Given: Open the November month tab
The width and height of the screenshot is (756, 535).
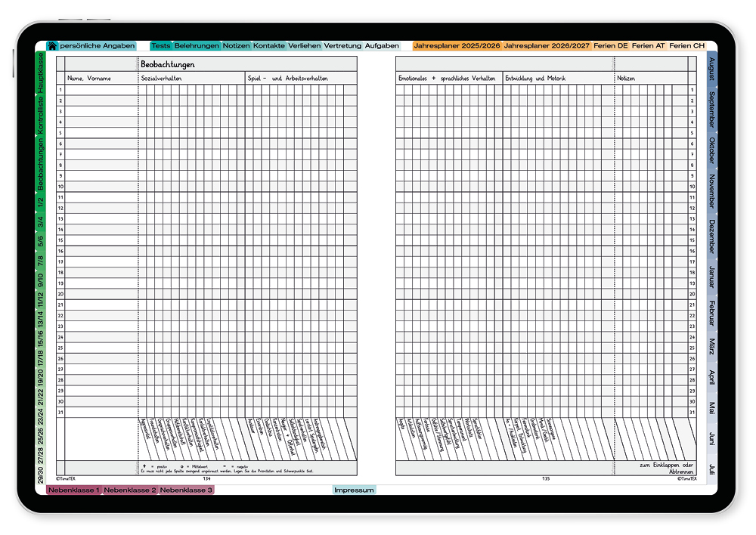Looking at the screenshot, I should click(711, 191).
